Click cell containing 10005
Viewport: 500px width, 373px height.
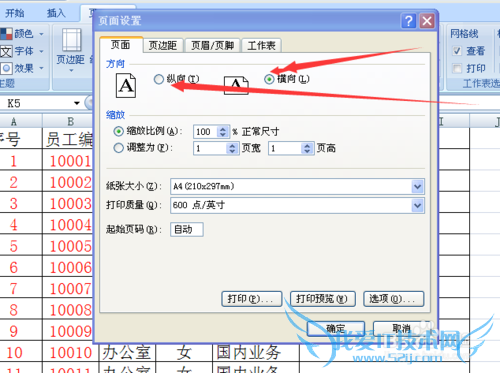pos(68,246)
